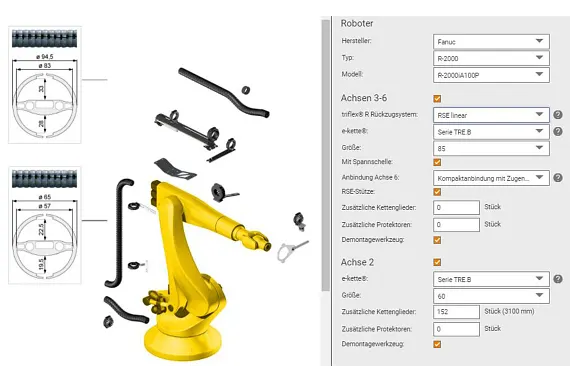Click the vertical scrollbar of the configurator panel

coord(326,155)
